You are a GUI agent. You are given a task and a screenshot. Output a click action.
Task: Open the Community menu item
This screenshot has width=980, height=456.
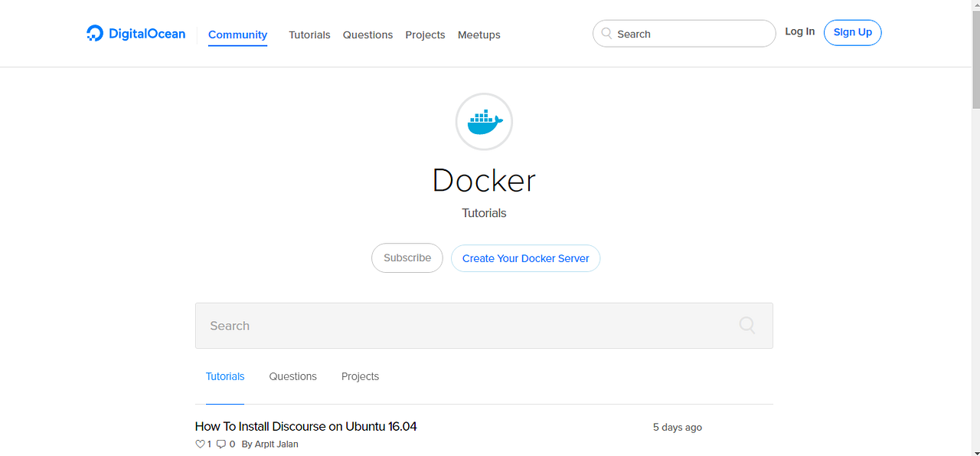(x=237, y=34)
